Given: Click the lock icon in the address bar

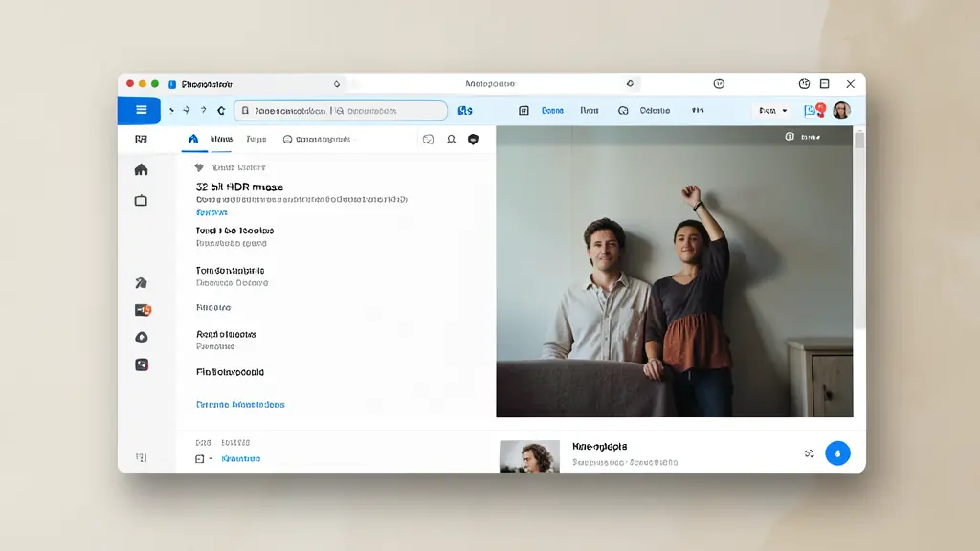Looking at the screenshot, I should pyautogui.click(x=245, y=111).
